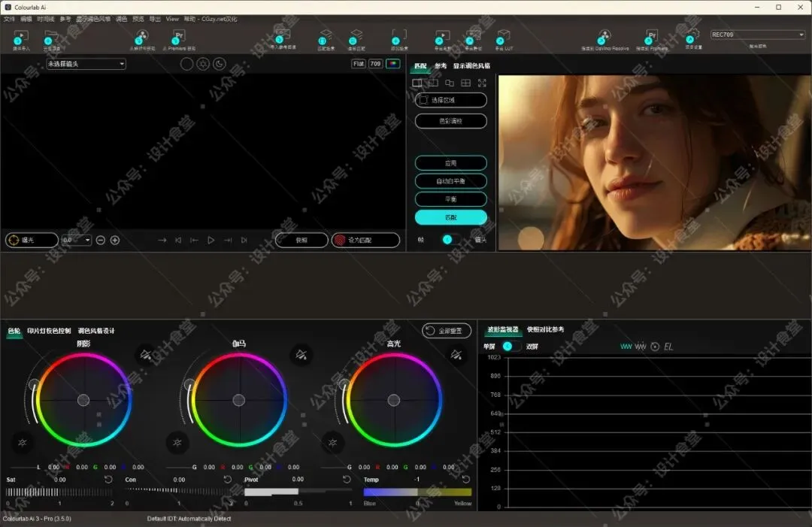Click the gamma wheel color picker icon

pos(301,355)
